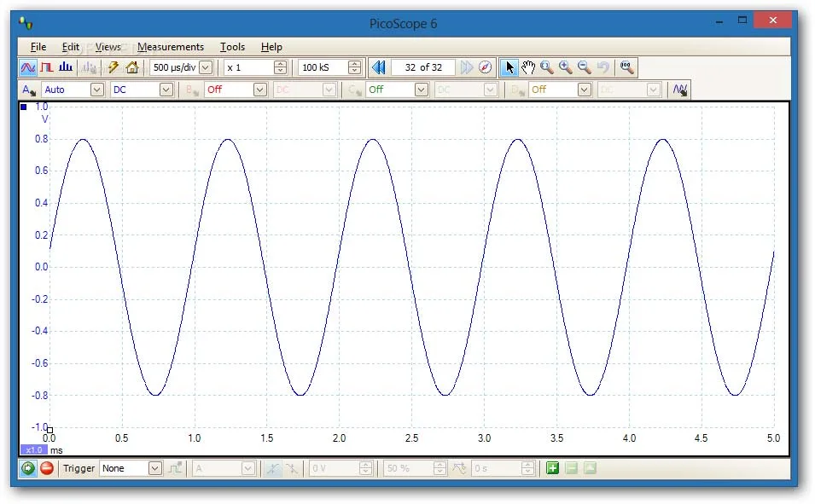Stop capture with the red Stop button

tap(47, 469)
